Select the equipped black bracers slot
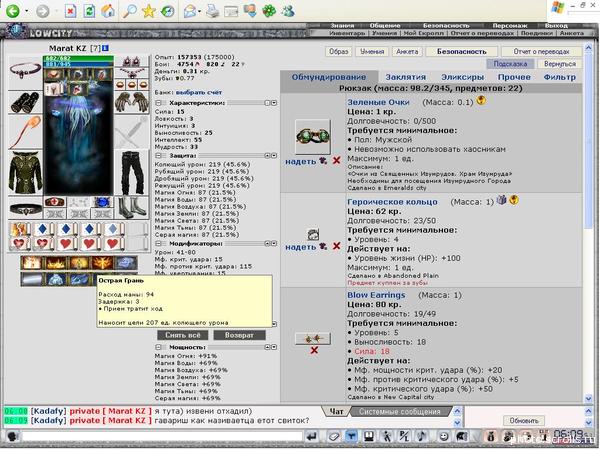This screenshot has width=600, height=450. pyautogui.click(x=25, y=103)
